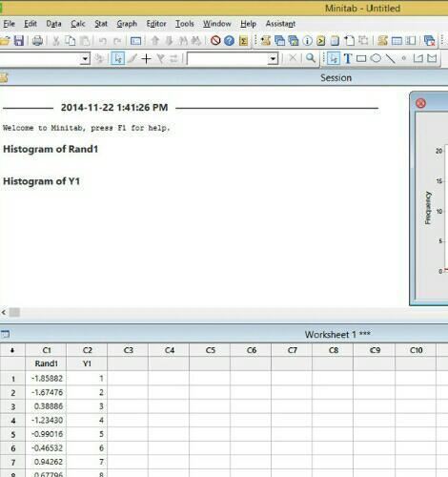Open the second toolbar combo box dropdown arrow
The height and width of the screenshot is (477, 448).
[x=273, y=59]
